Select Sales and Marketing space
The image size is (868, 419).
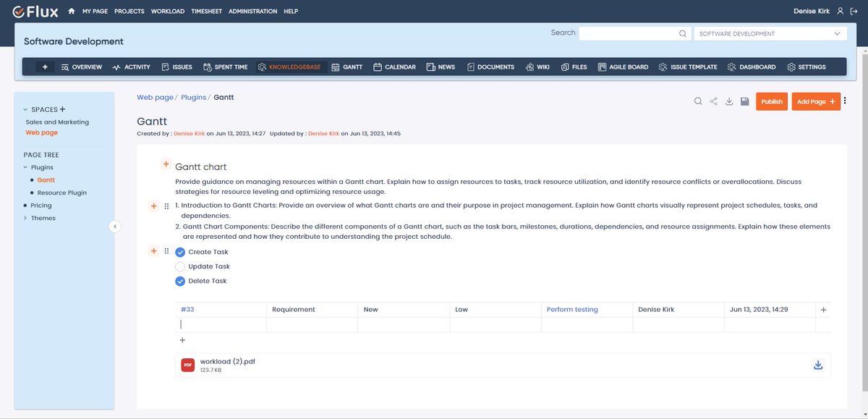[57, 122]
